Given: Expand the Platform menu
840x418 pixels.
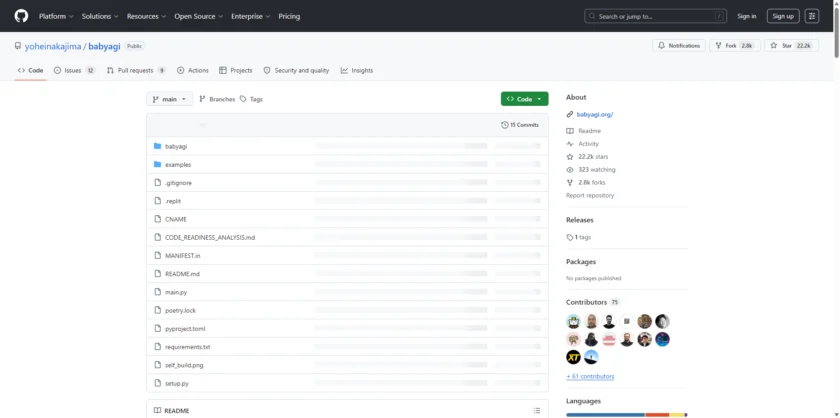Looking at the screenshot, I should [x=56, y=16].
